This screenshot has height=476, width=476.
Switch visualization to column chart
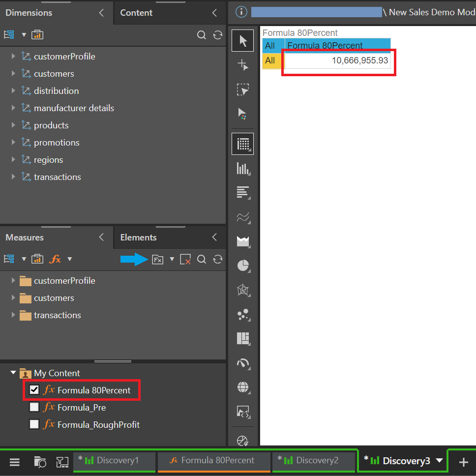[x=243, y=169]
